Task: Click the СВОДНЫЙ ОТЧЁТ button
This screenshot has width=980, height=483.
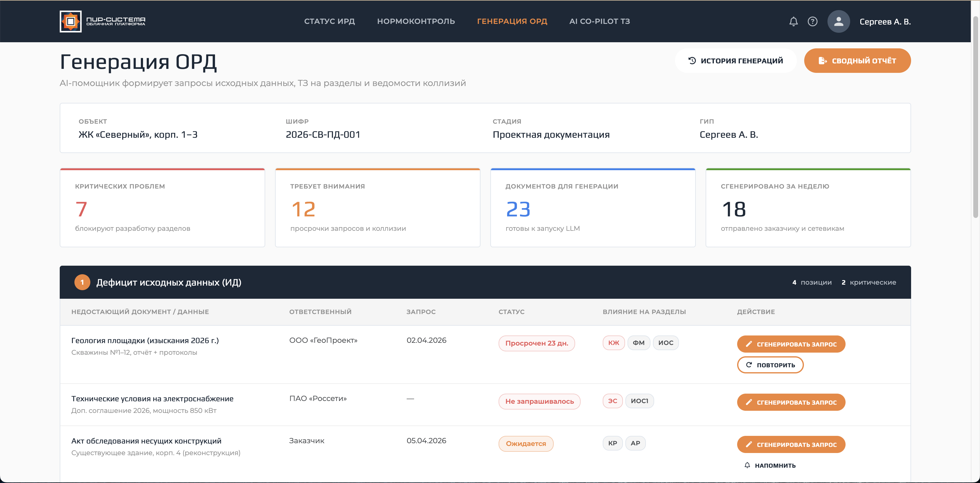Action: click(857, 61)
